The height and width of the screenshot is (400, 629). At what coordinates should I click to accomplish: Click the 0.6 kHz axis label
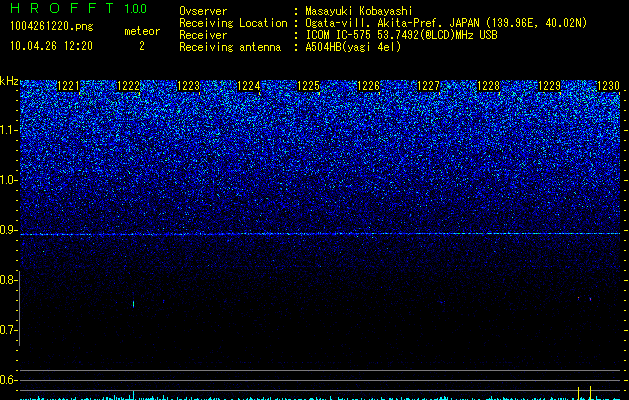click(x=8, y=380)
